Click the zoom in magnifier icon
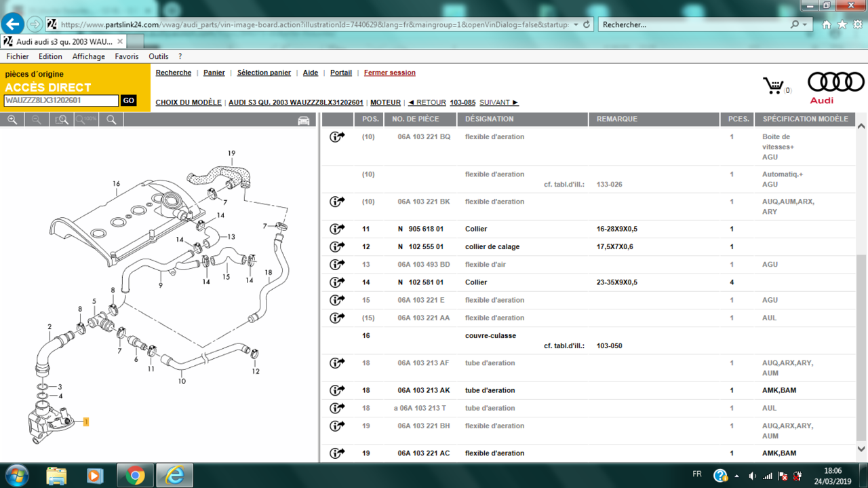The height and width of the screenshot is (488, 868). click(12, 120)
